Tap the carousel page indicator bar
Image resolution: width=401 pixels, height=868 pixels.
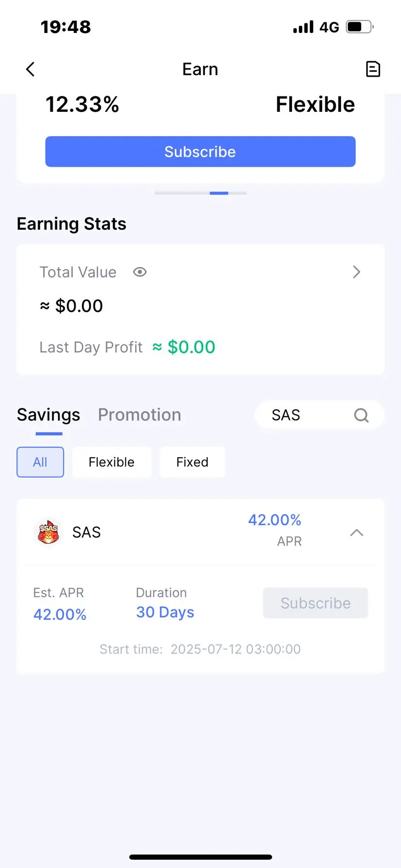tap(200, 193)
